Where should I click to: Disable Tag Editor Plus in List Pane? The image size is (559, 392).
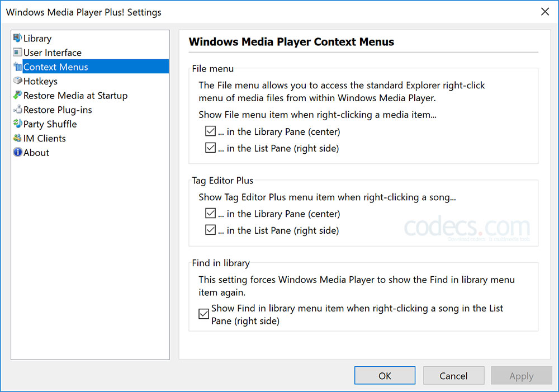(x=210, y=230)
